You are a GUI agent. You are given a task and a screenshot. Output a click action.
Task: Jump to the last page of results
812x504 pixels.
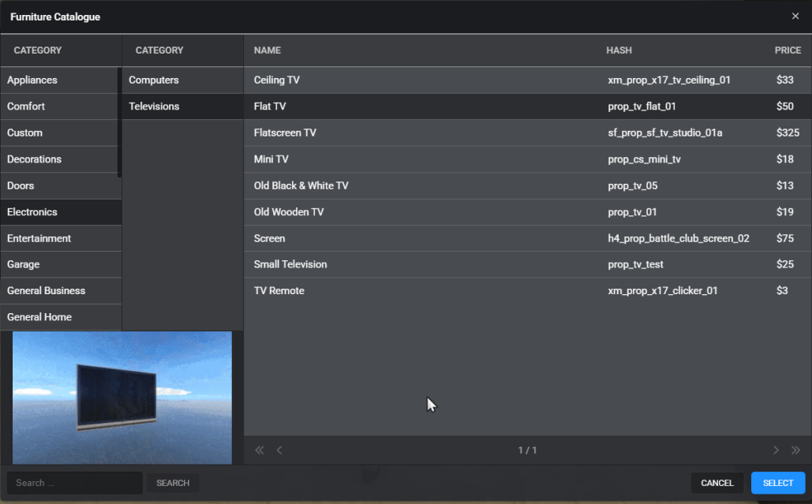coord(795,450)
